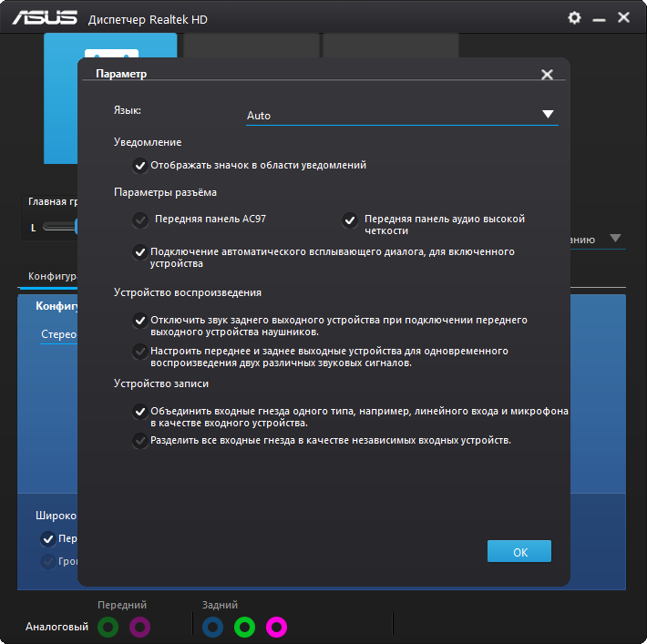Open the Язык language dropdown arrow

point(548,114)
